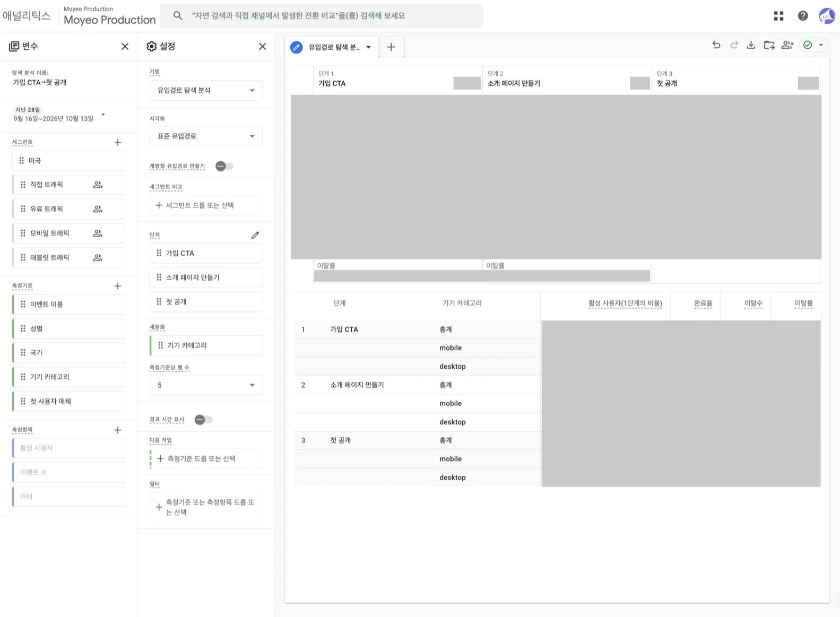This screenshot has width=840, height=617.
Task: Open the 기법 dropdown
Action: pos(206,90)
